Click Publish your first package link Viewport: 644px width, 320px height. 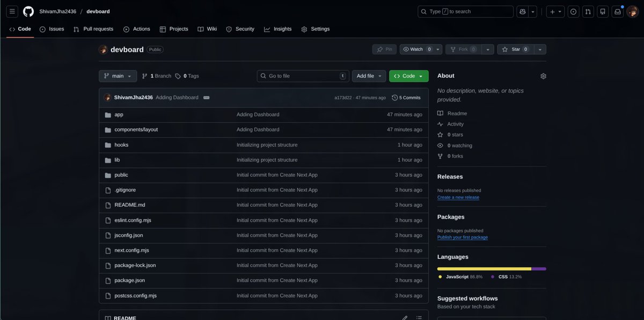pos(463,237)
